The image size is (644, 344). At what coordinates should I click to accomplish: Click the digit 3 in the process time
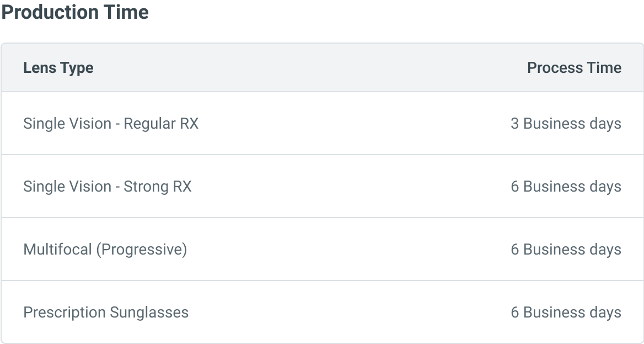(x=514, y=124)
